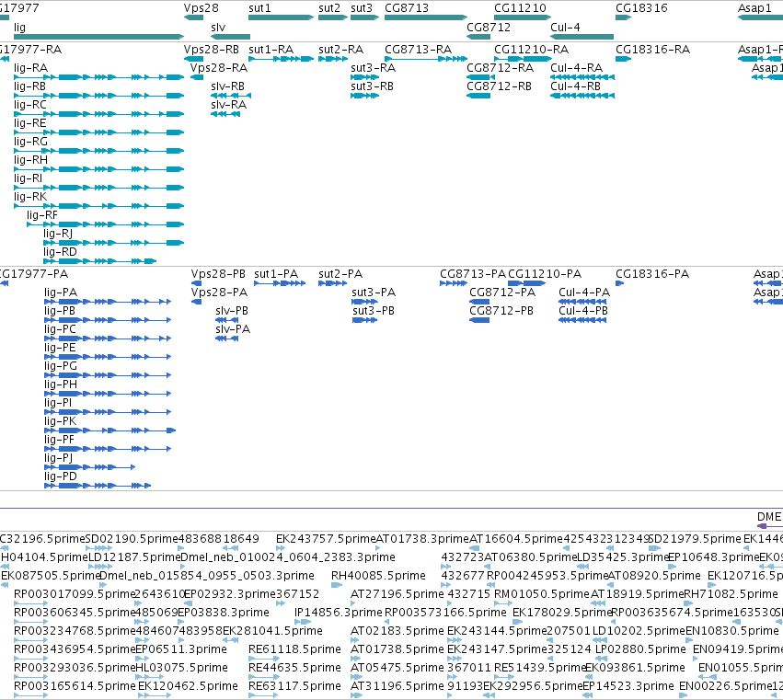The image size is (783, 700).
Task: Click protein sut1-PA
Action: [x=280, y=283]
